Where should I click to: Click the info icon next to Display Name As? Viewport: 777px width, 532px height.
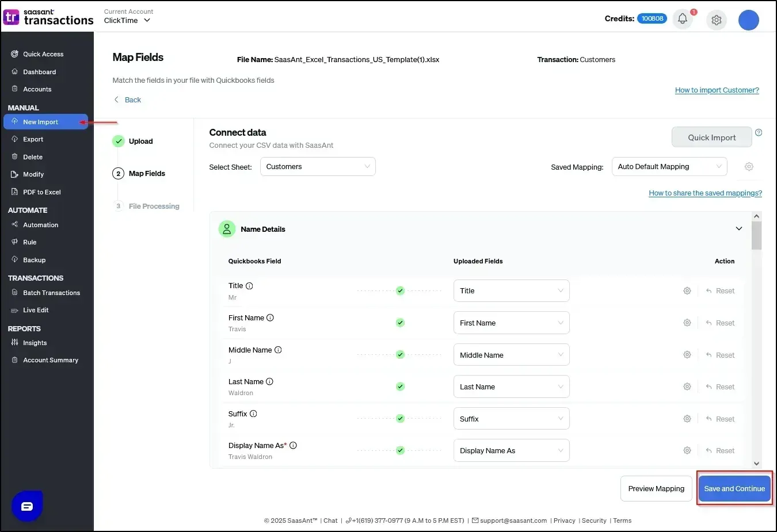[293, 446]
